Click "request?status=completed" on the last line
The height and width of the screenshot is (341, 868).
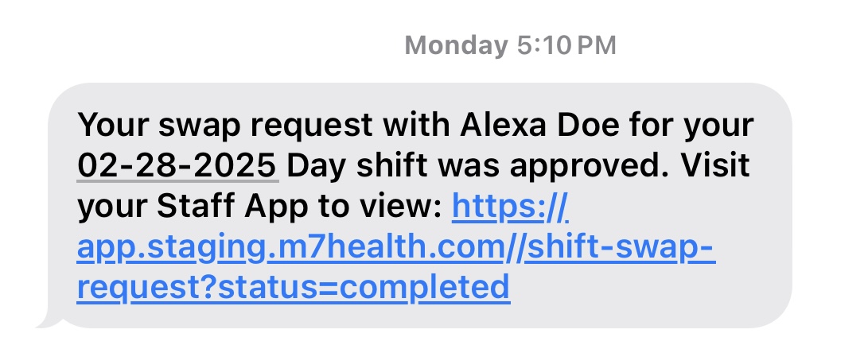(x=293, y=287)
